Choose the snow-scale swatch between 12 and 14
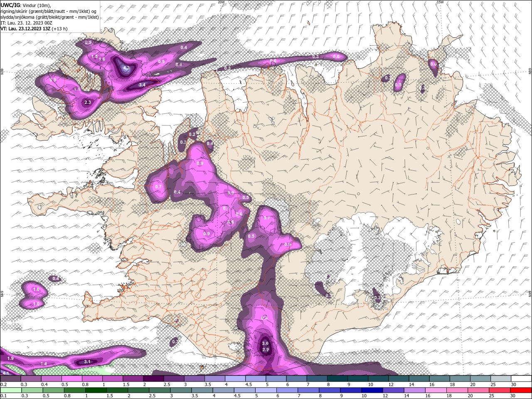The height and width of the screenshot is (399, 532). pyautogui.click(x=399, y=379)
